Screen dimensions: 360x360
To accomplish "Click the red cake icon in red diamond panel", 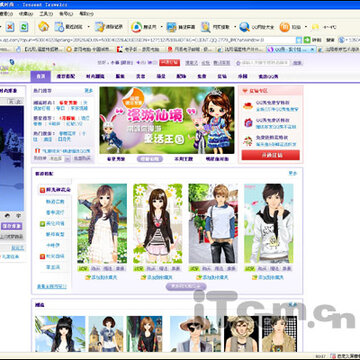I will point(248,106).
